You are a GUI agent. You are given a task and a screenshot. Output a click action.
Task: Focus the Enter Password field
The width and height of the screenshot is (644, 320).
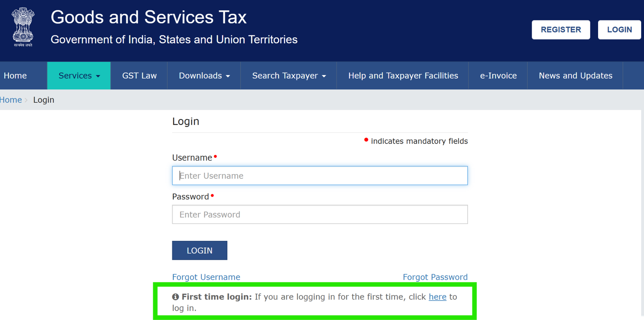[x=320, y=214]
